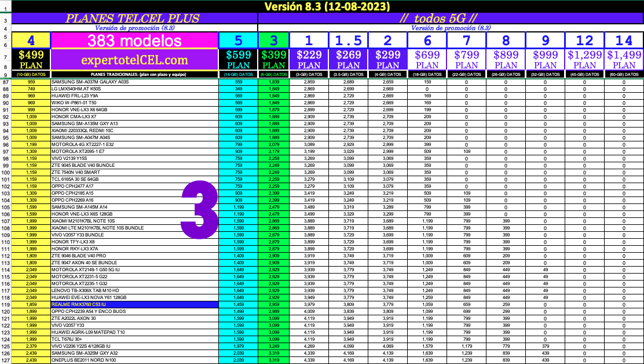Select the PLANES TRADICIONALES header cell

click(134, 75)
